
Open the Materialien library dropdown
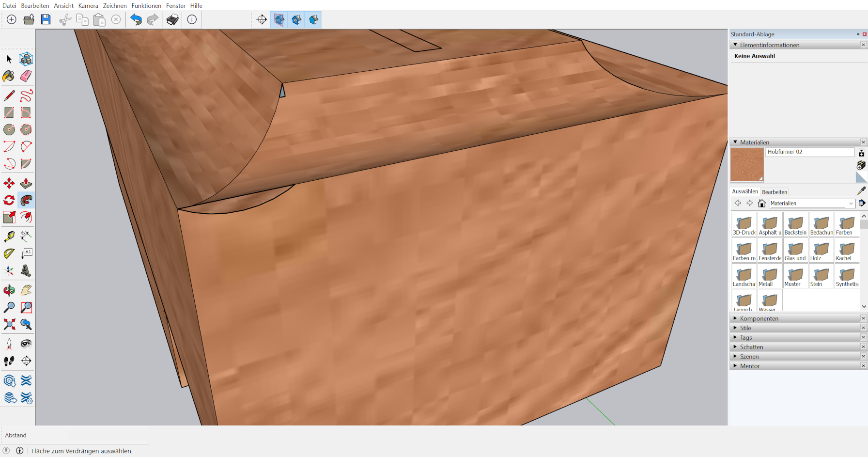coord(812,204)
